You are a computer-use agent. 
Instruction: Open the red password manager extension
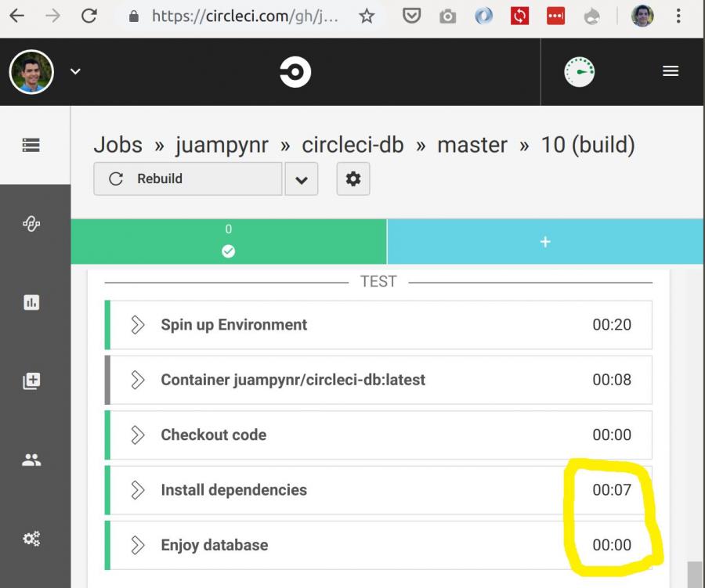point(555,16)
